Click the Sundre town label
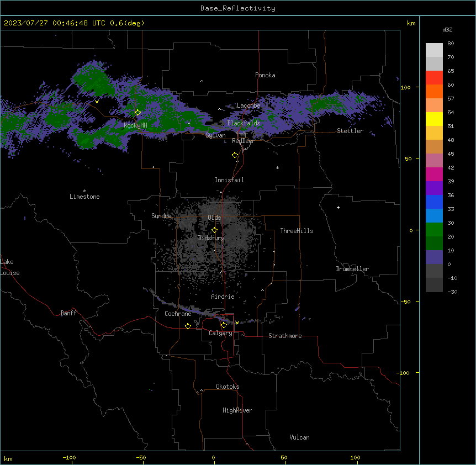Screen dimensions: 476x465 [161, 216]
